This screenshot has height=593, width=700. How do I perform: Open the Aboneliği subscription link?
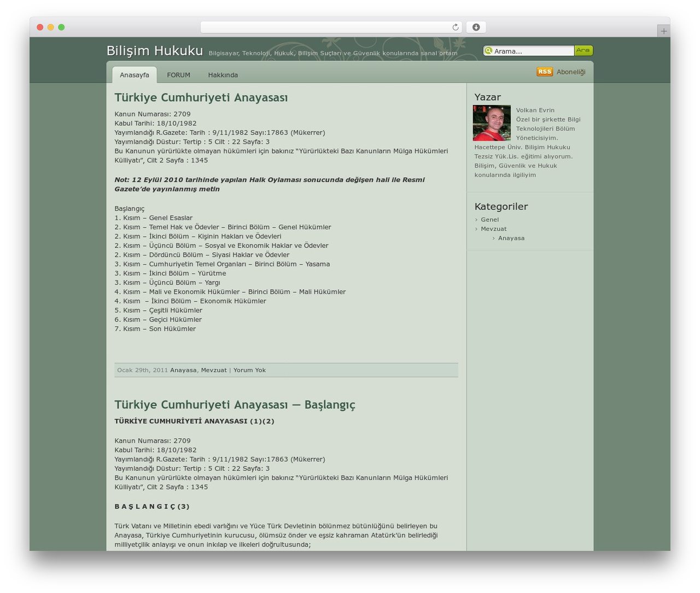coord(571,72)
